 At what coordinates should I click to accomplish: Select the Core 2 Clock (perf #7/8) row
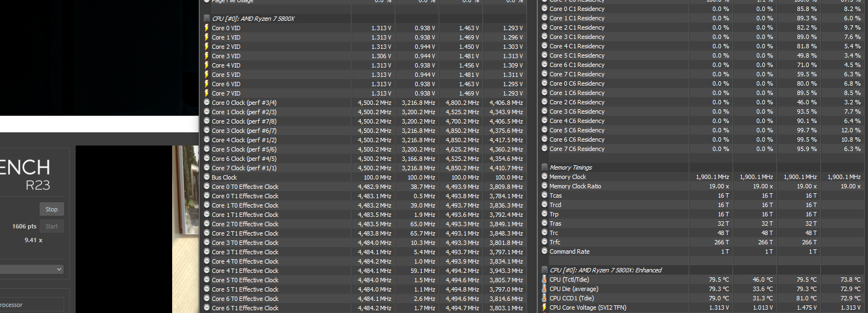[x=364, y=121]
